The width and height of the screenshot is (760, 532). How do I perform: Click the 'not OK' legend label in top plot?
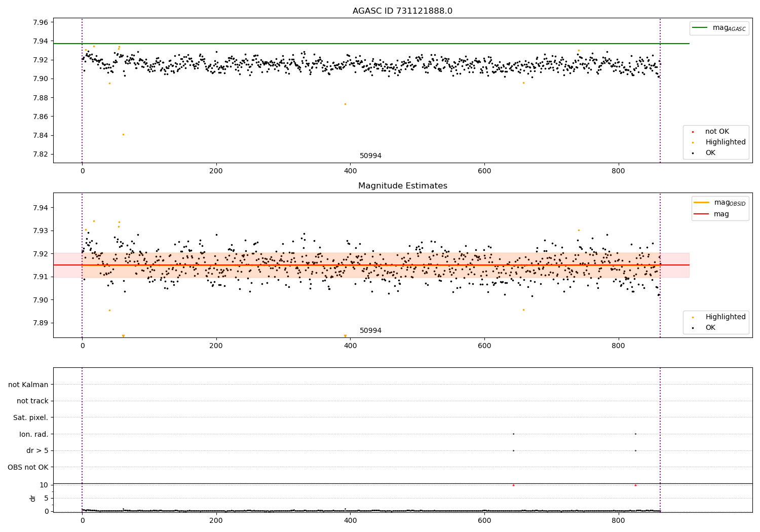[717, 132]
